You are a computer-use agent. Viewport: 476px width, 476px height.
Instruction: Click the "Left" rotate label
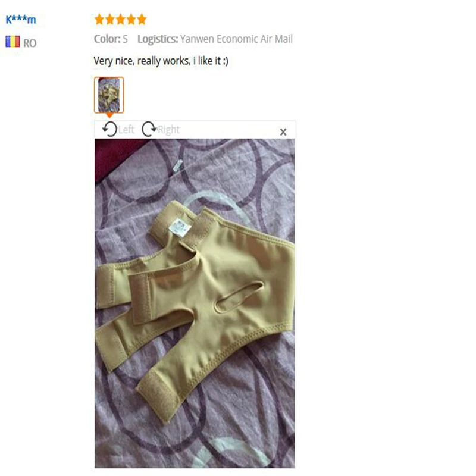click(x=126, y=130)
